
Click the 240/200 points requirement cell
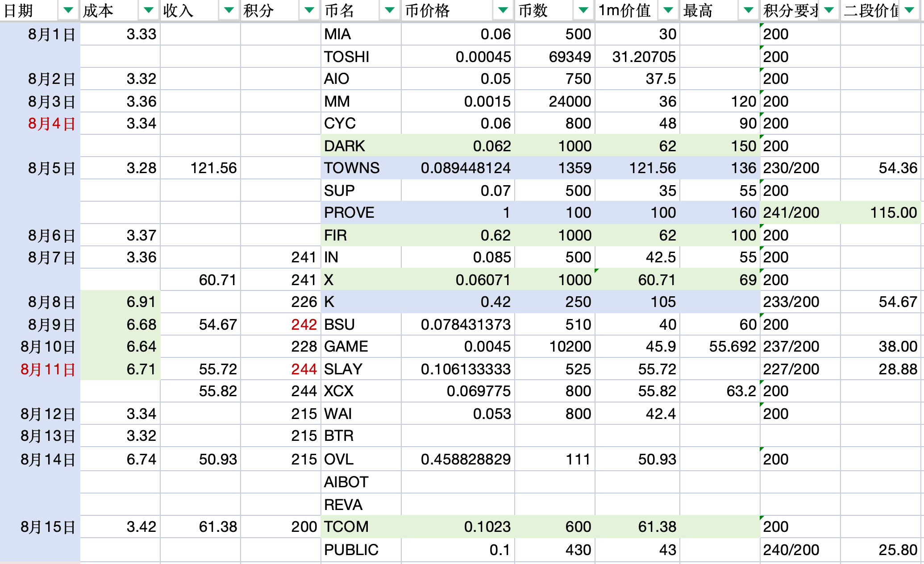coord(791,550)
